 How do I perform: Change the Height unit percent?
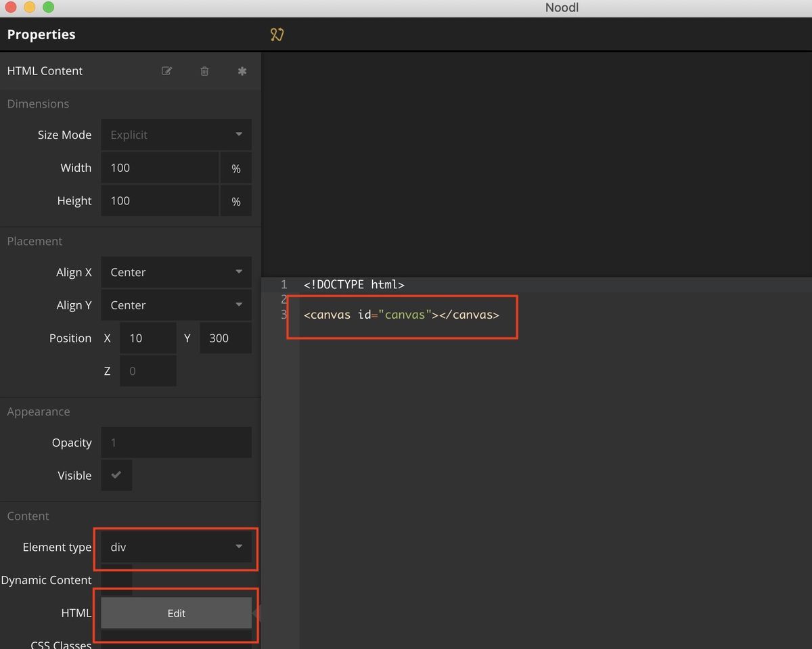pyautogui.click(x=236, y=201)
